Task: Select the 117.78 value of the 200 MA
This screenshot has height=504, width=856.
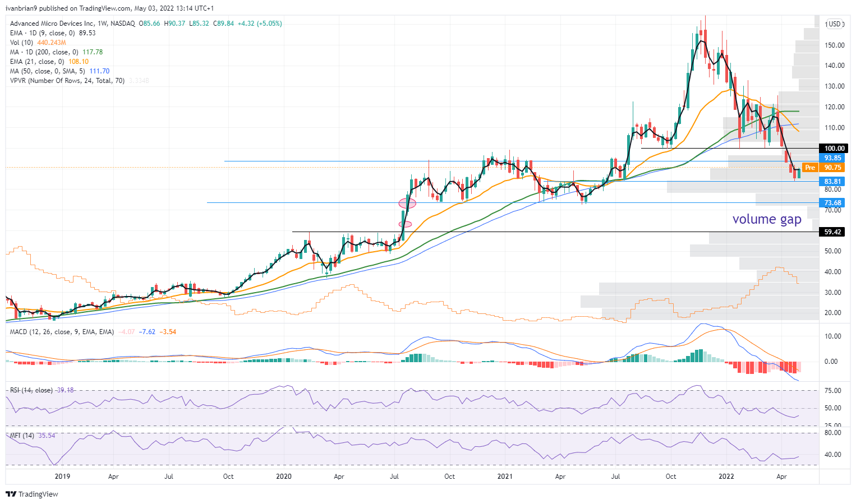Action: click(93, 52)
